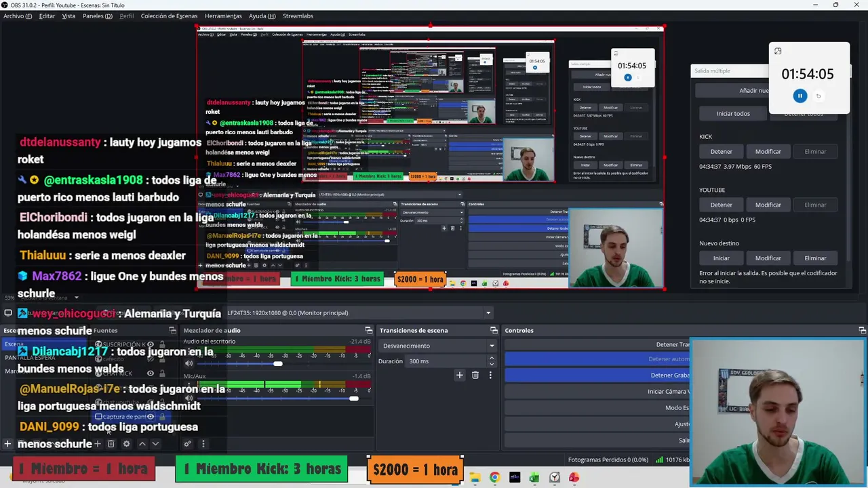Toggle visibility of CHAT KICK source
Screen dimensions: 868x488
(x=151, y=373)
